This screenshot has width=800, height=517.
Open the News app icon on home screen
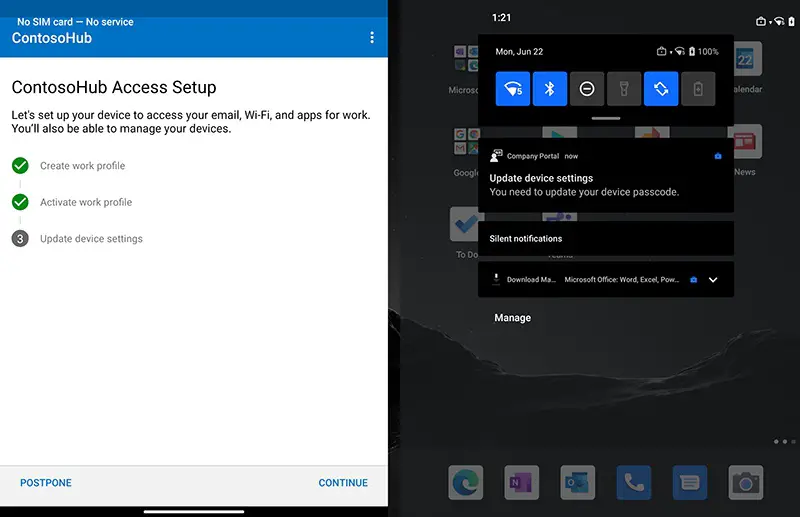tap(748, 141)
